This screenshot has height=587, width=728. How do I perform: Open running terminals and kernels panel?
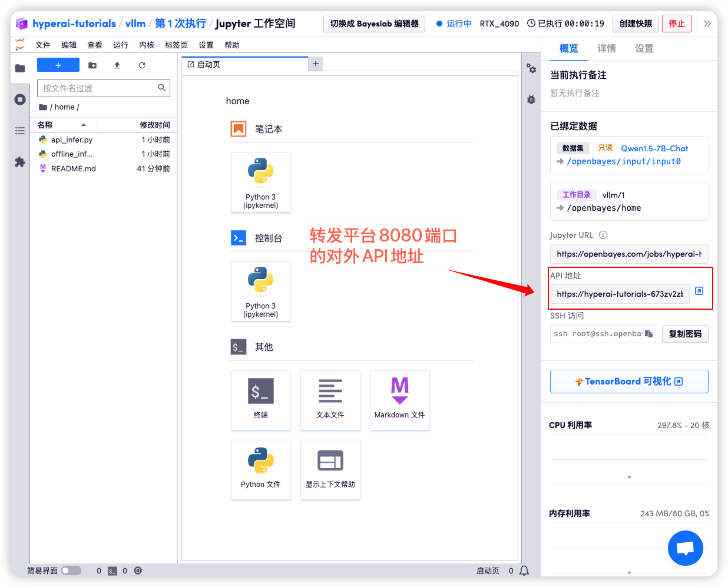pos(20,100)
